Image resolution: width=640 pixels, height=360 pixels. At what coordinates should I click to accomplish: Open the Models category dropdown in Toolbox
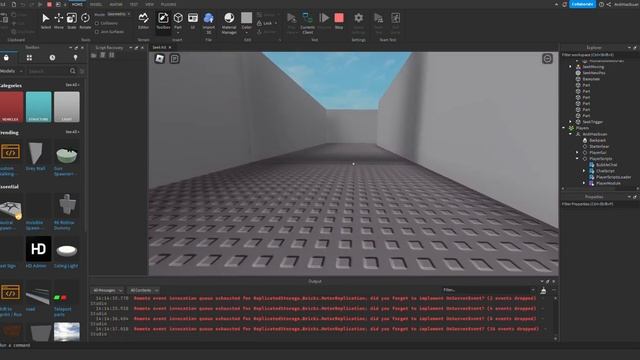click(x=11, y=71)
